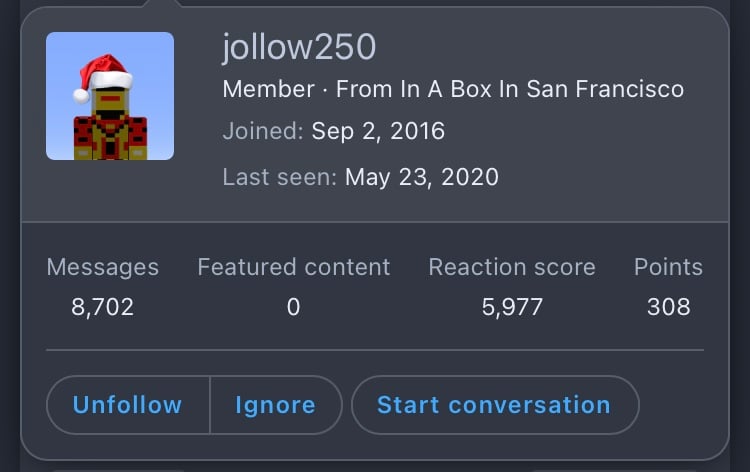Click the Sep 2, 2016 join date
750x472 pixels.
point(378,131)
